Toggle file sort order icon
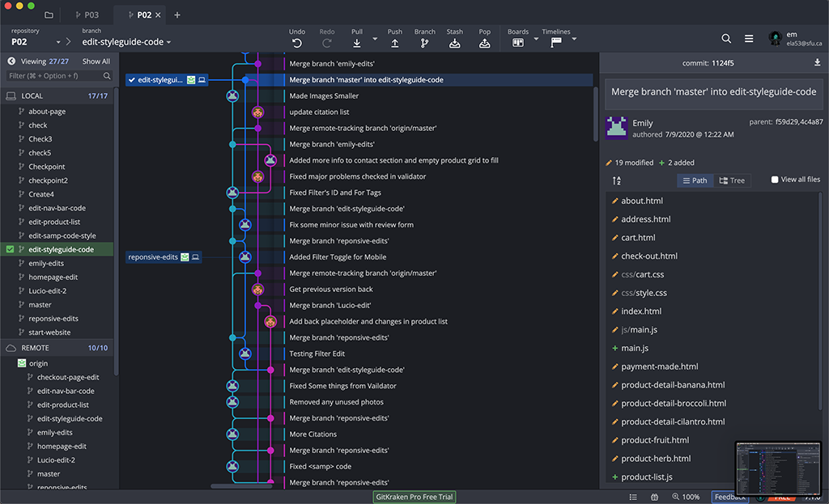 (616, 180)
